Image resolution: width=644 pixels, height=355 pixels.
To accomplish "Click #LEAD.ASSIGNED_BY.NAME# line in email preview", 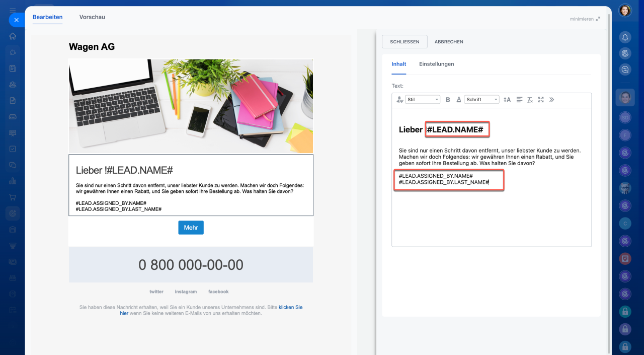I will (111, 203).
